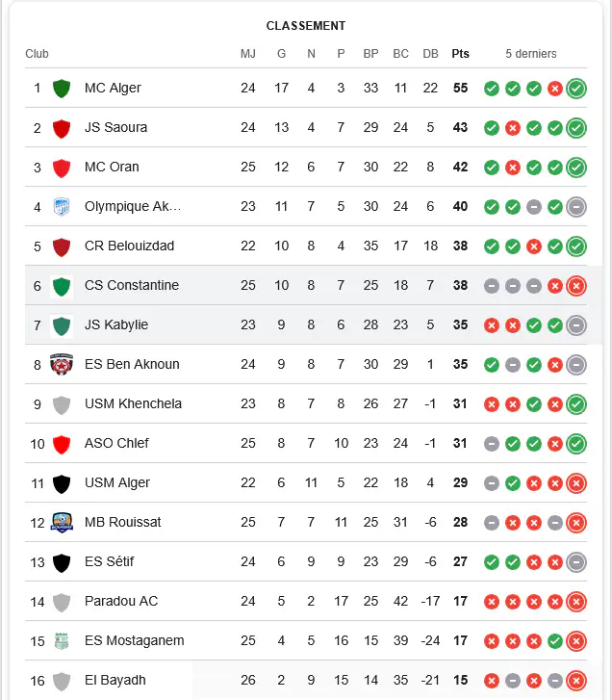Viewport: 612px width, 700px height.
Task: Click the ES Mostaganem club crest
Action: pyautogui.click(x=62, y=641)
